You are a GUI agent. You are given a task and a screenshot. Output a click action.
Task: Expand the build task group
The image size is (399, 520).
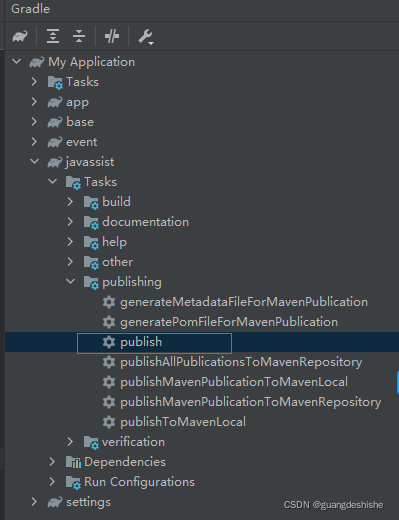[70, 202]
